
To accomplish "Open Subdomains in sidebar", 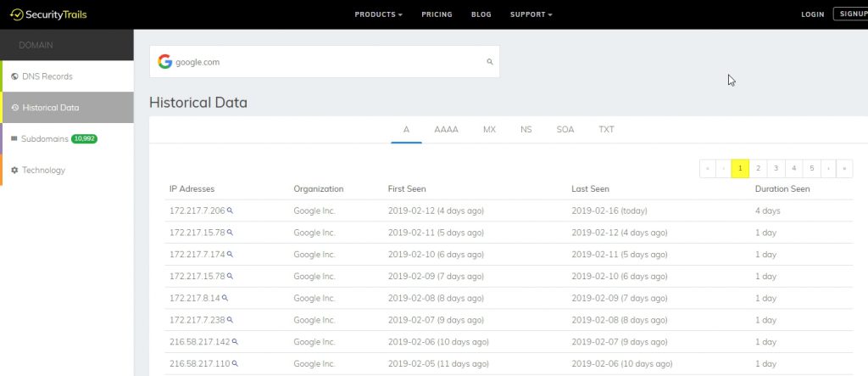I will (x=68, y=138).
